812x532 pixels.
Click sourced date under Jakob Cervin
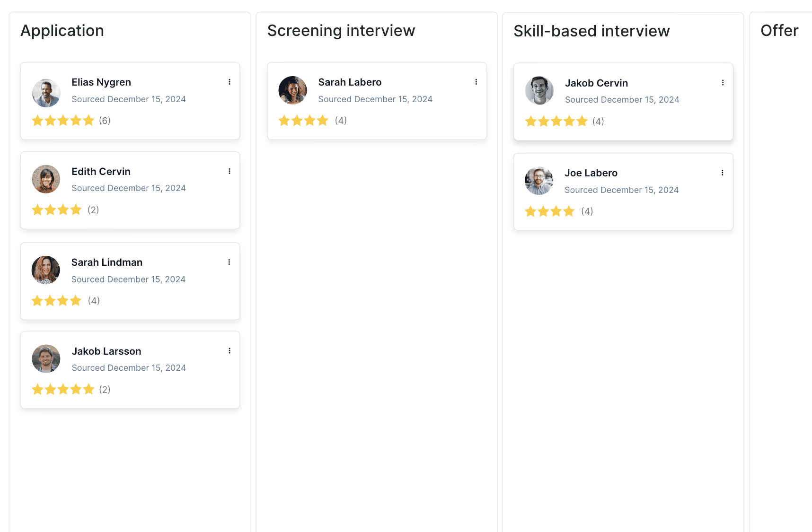click(x=622, y=100)
